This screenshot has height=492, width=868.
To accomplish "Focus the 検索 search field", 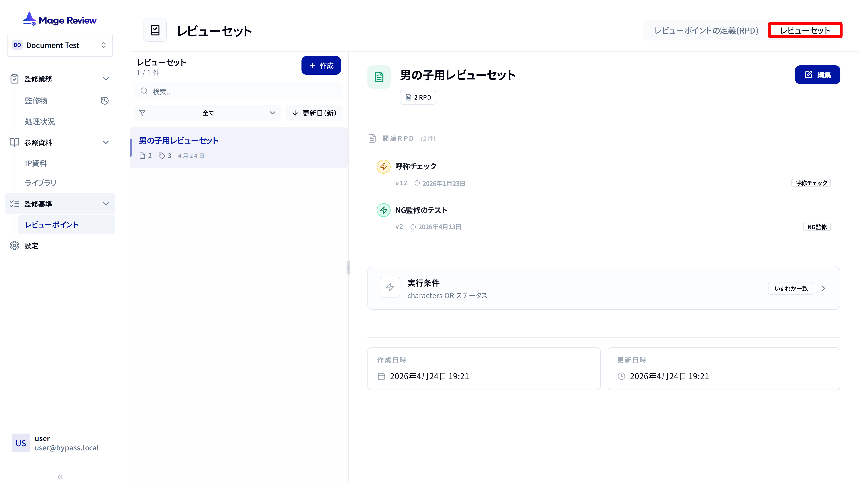I will [x=238, y=91].
